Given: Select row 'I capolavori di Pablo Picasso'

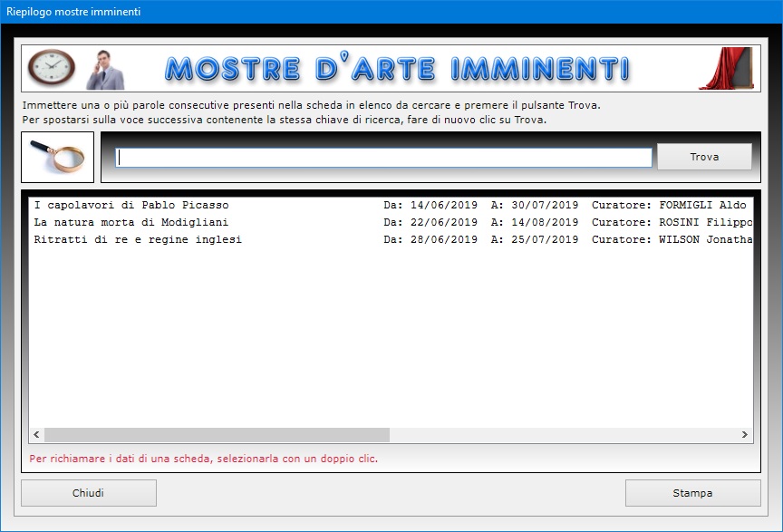Looking at the screenshot, I should pyautogui.click(x=391, y=205).
